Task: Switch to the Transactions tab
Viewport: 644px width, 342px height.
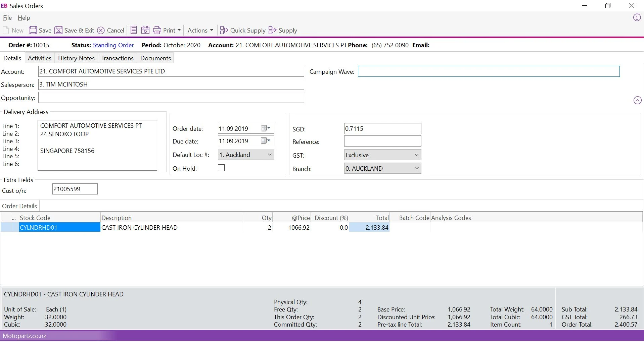Action: (x=117, y=58)
